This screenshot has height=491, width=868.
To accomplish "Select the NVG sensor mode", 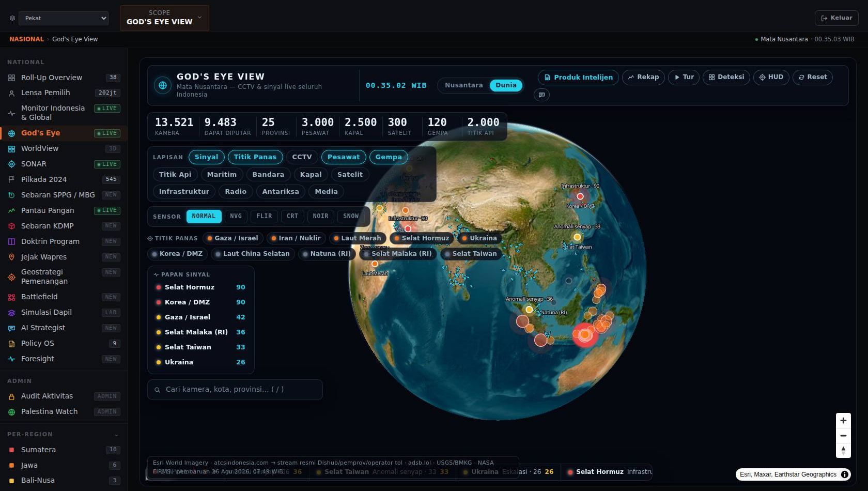I will pyautogui.click(x=236, y=217).
